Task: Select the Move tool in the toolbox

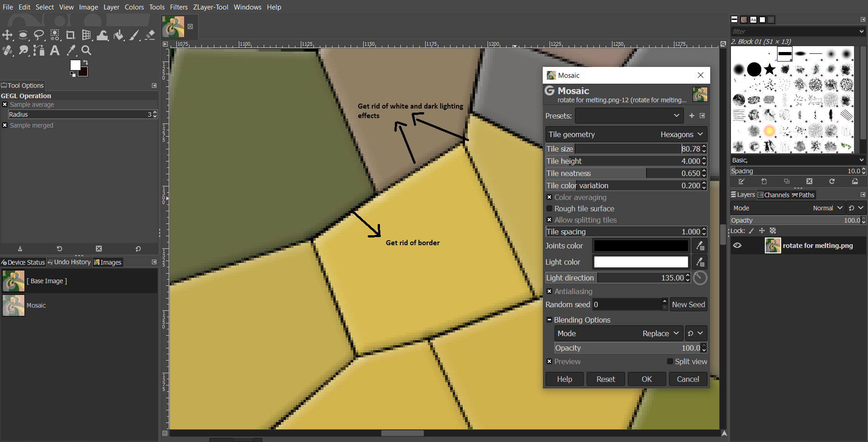Action: pyautogui.click(x=7, y=35)
